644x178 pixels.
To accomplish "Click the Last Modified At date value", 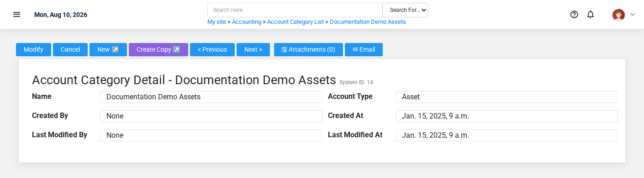I will 507,135.
